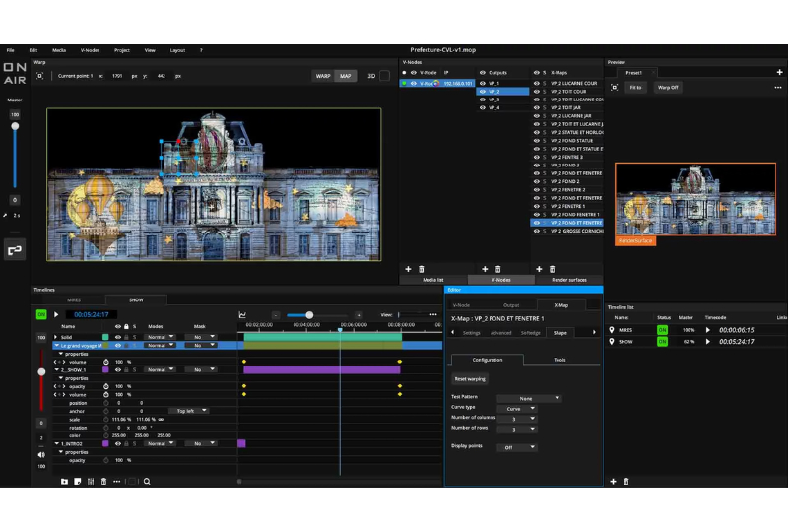The image size is (788, 532).
Task: Toggle the SHOW timeline ON status
Action: (x=662, y=342)
